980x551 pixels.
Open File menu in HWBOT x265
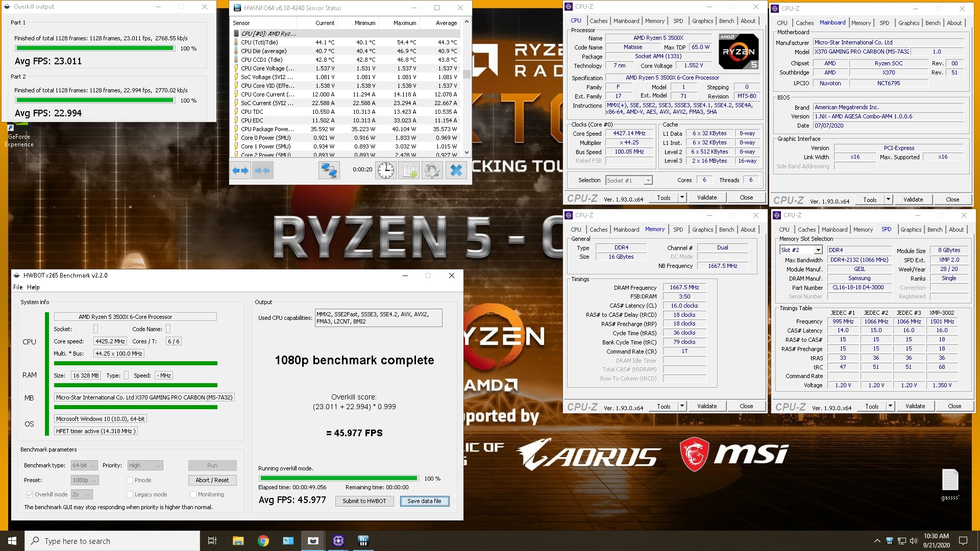click(18, 287)
